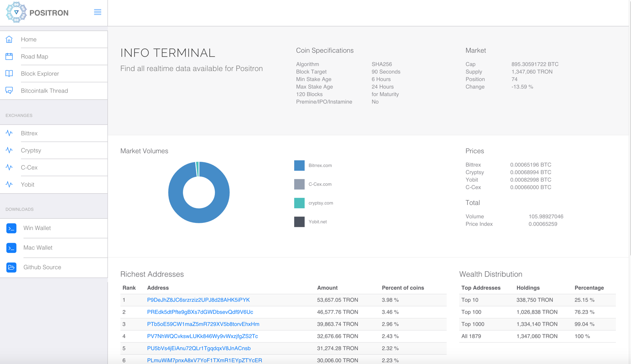Click total volume value 105.98927046

pos(546,217)
